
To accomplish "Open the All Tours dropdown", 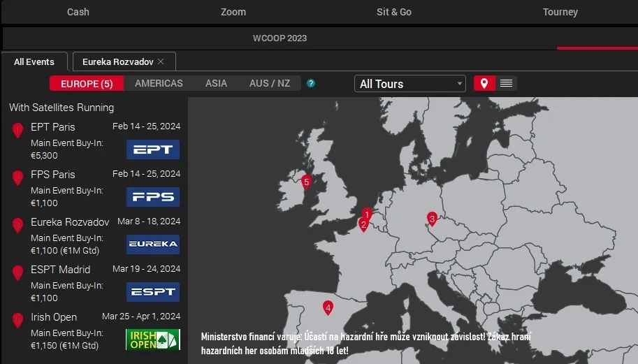I will point(410,84).
